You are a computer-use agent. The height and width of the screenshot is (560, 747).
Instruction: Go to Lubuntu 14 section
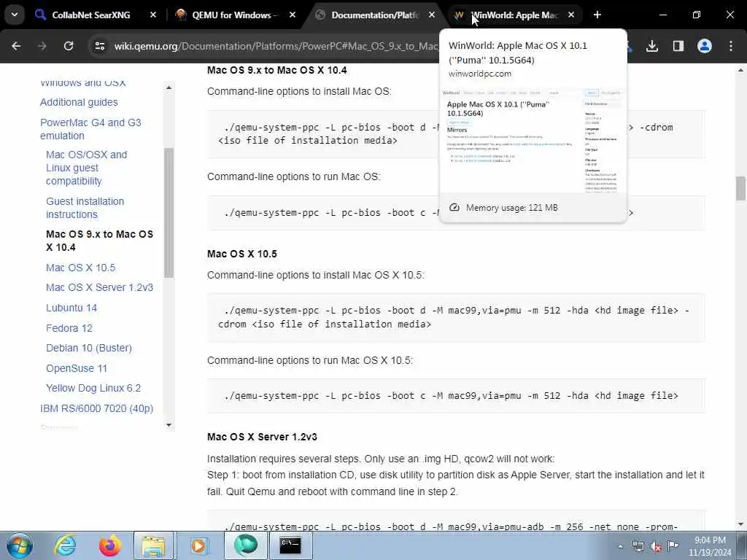pyautogui.click(x=71, y=308)
